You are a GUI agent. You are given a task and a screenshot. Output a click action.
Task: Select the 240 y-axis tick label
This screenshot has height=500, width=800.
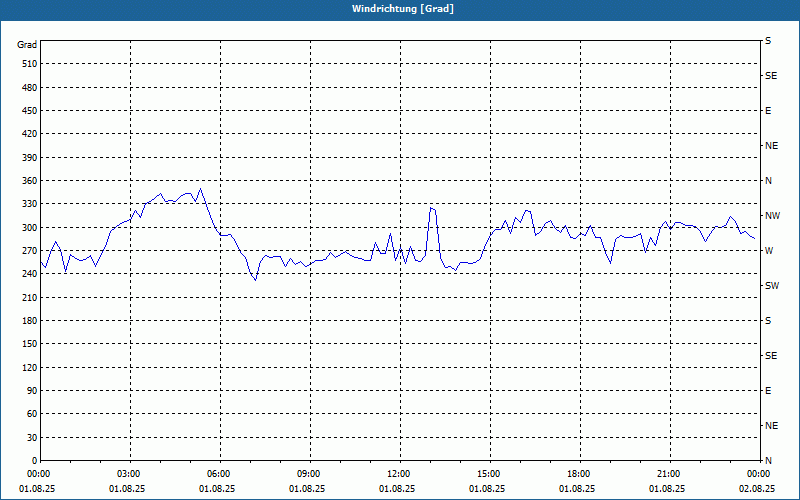[30, 274]
